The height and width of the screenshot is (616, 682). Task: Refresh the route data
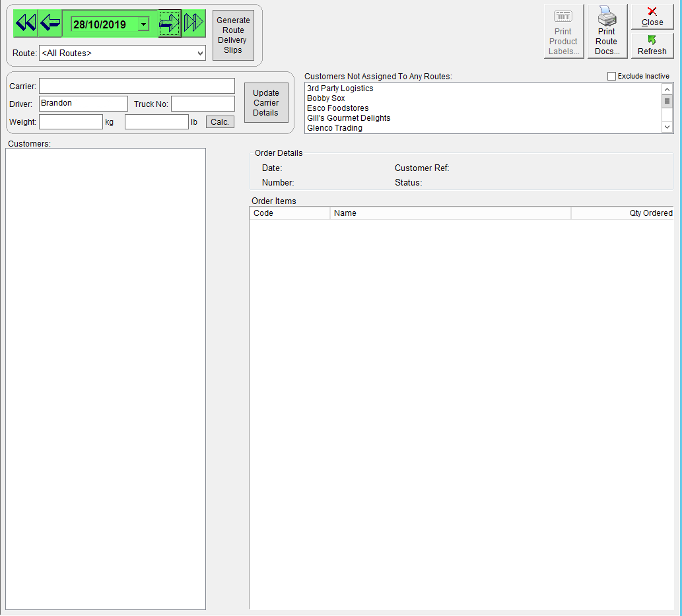pyautogui.click(x=652, y=46)
